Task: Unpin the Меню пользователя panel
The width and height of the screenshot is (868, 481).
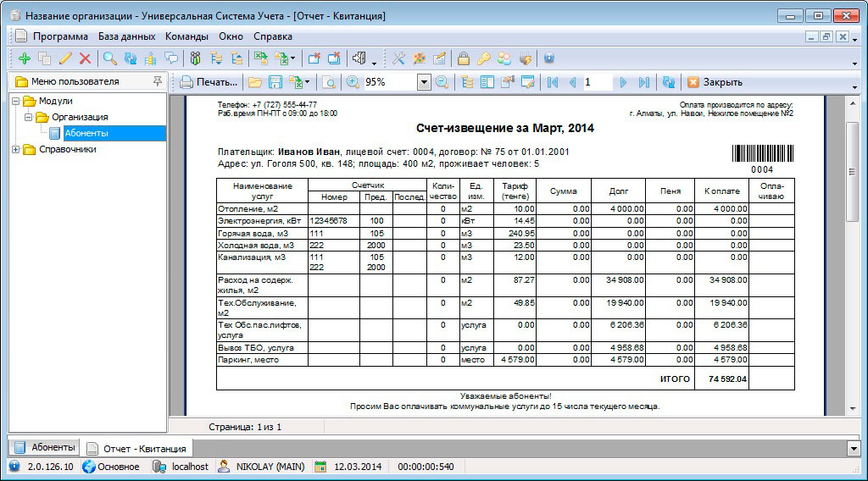Action: (158, 81)
